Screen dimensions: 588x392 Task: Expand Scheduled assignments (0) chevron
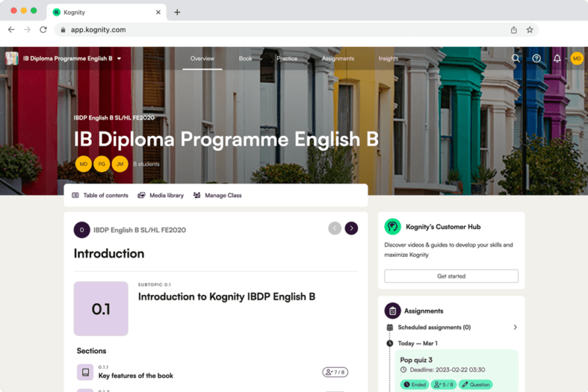click(515, 327)
